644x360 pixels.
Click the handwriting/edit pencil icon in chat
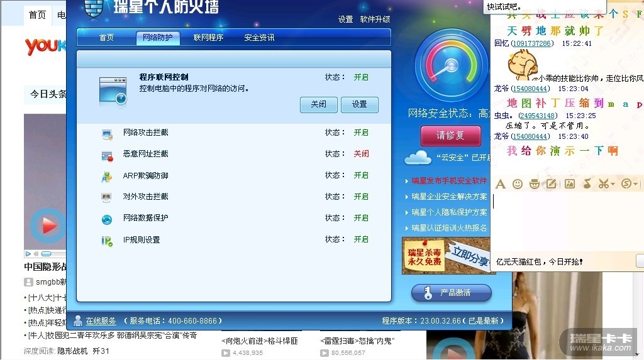(551, 184)
